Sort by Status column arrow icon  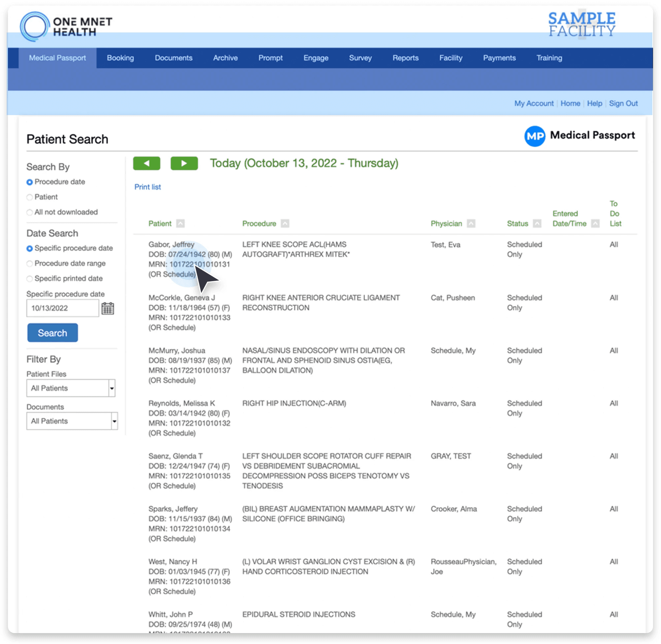tap(537, 224)
